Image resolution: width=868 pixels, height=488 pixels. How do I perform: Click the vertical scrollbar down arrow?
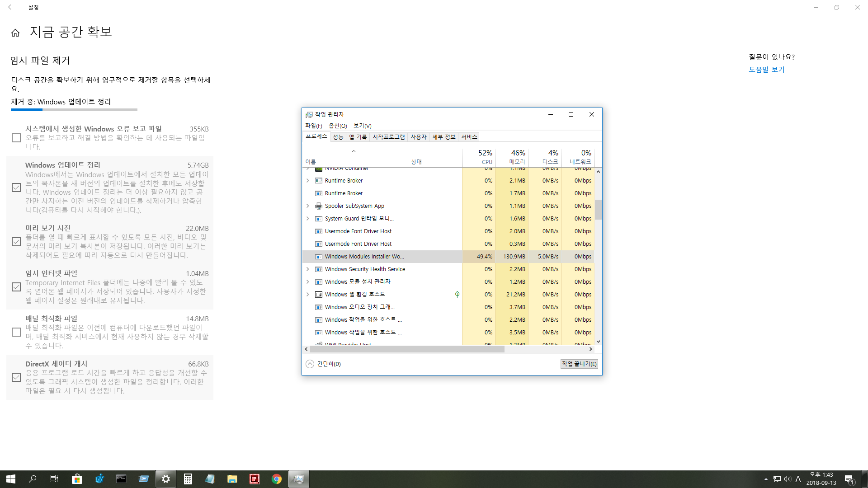598,342
